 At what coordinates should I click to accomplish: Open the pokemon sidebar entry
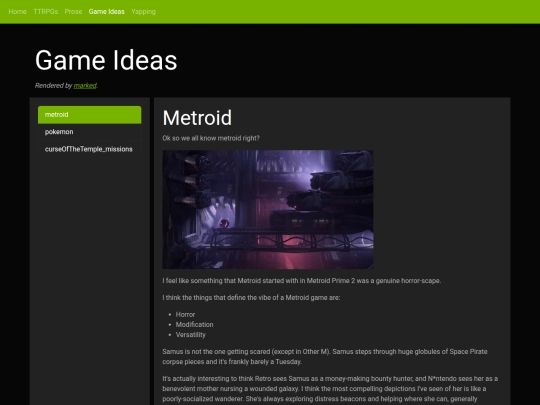[x=90, y=132]
